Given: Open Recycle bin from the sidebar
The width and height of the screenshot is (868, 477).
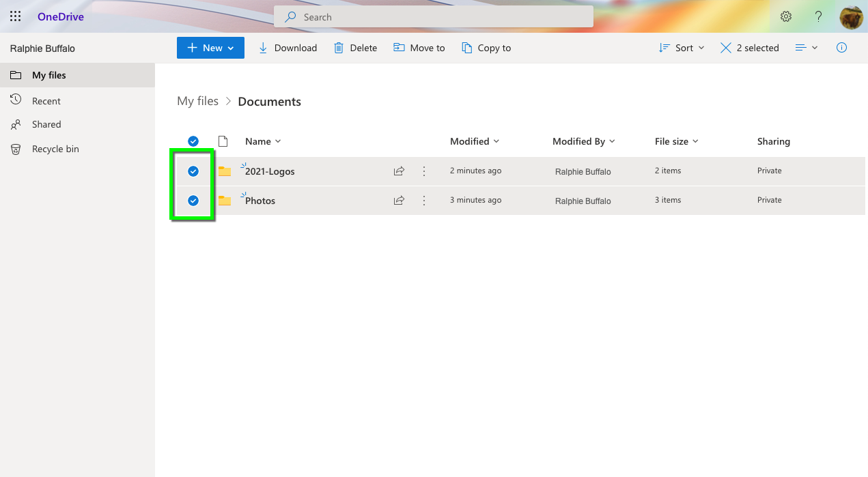Looking at the screenshot, I should pos(55,149).
